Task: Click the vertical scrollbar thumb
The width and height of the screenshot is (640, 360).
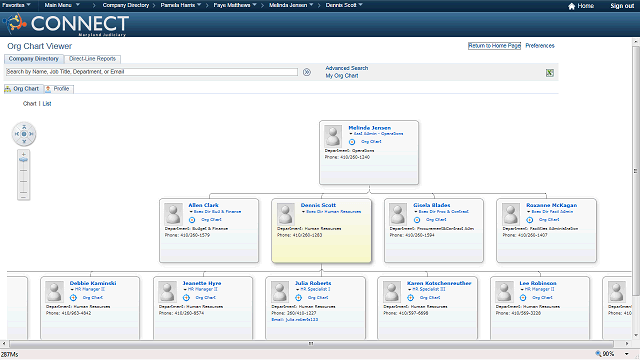Action: [636, 171]
